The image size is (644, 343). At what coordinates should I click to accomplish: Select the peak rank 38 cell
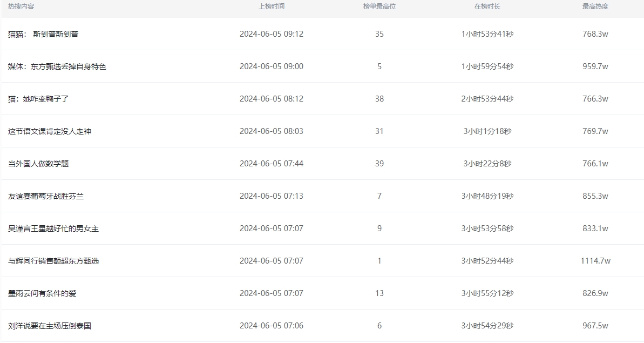pyautogui.click(x=379, y=99)
